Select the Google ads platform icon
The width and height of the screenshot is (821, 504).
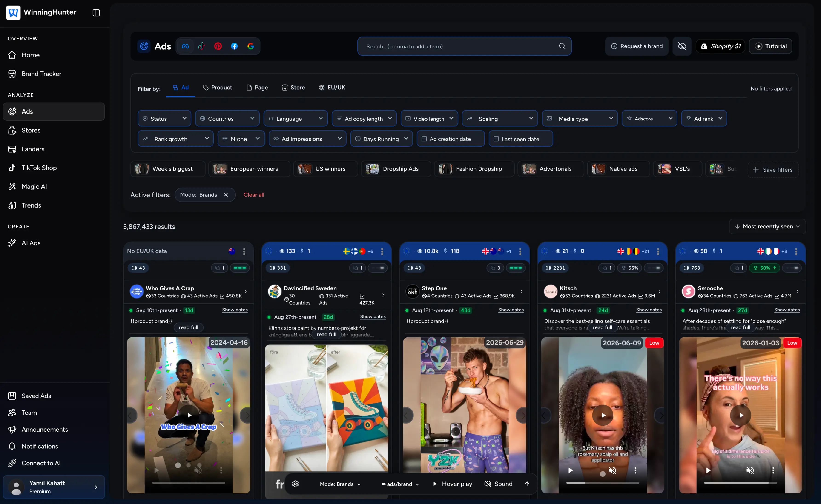pos(250,46)
